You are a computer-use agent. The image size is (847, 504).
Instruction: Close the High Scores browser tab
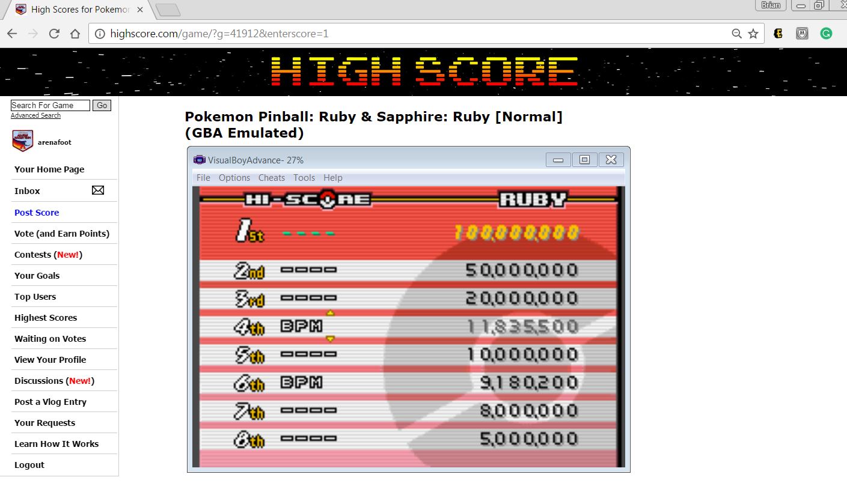tap(139, 10)
